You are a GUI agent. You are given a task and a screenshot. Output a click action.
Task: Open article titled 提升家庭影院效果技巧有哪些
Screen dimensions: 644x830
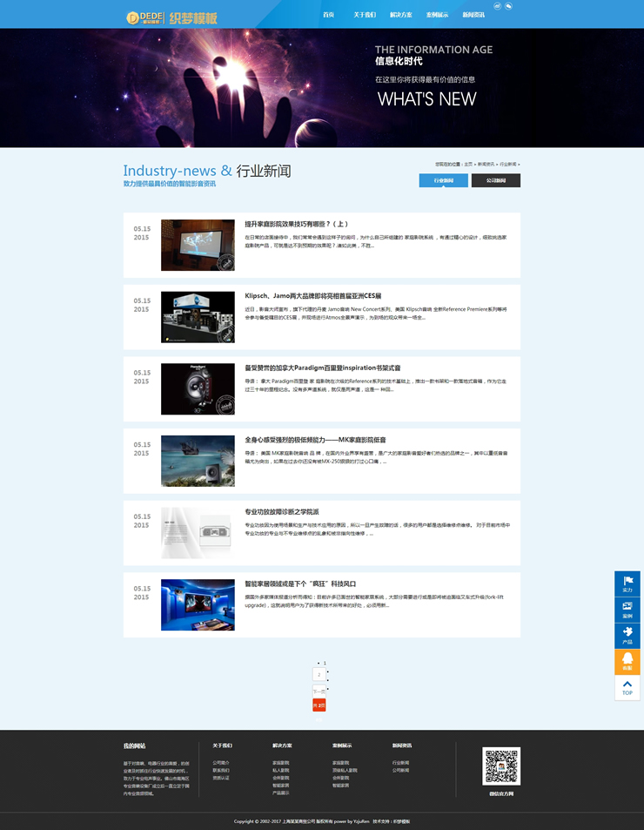coord(296,224)
